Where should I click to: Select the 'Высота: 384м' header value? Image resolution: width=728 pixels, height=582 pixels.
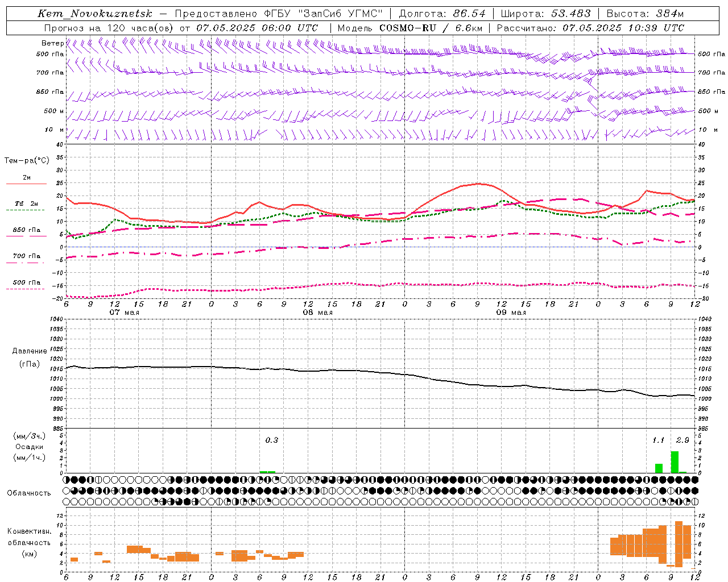click(645, 14)
